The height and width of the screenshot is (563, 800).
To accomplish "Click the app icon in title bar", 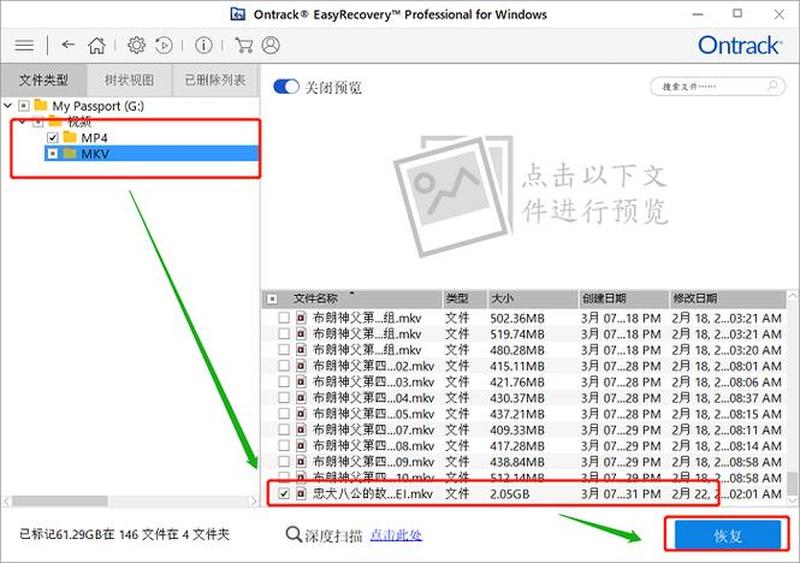I will 238,14.
